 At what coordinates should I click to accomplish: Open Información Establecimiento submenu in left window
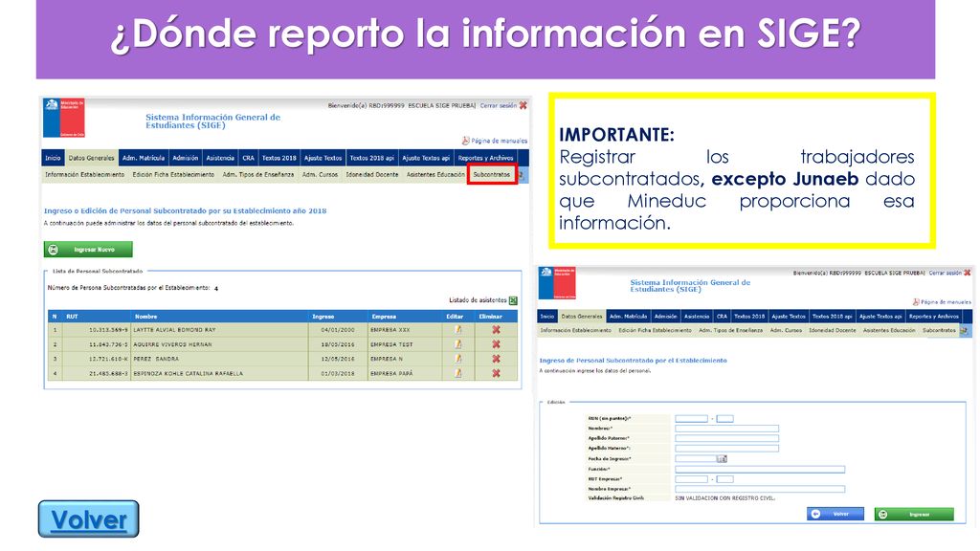pos(84,175)
